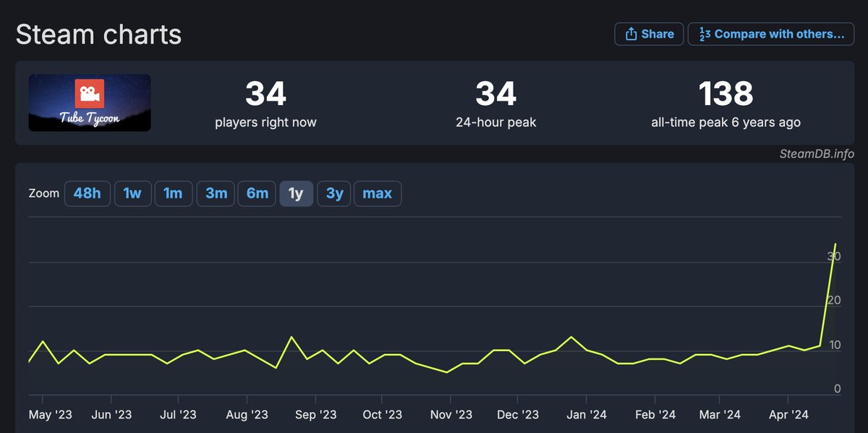The height and width of the screenshot is (433, 868).
Task: Click the upload-arrow icon inside the Share button
Action: pos(633,33)
